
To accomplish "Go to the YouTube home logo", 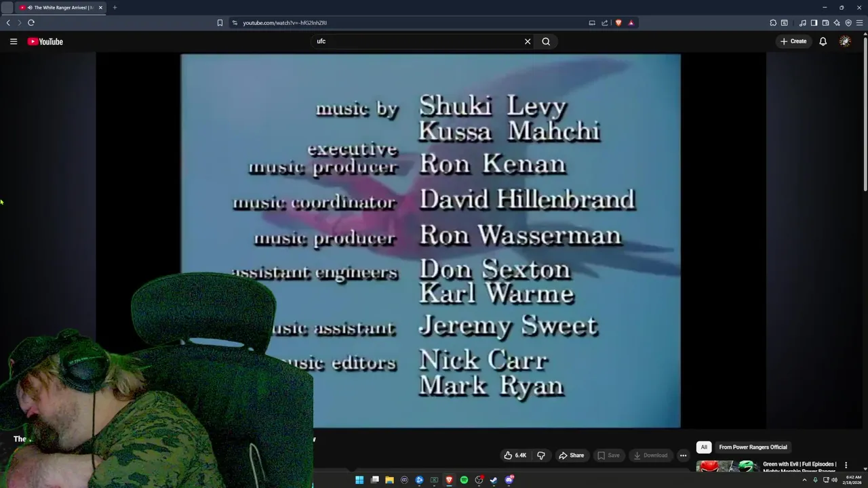I will point(45,41).
